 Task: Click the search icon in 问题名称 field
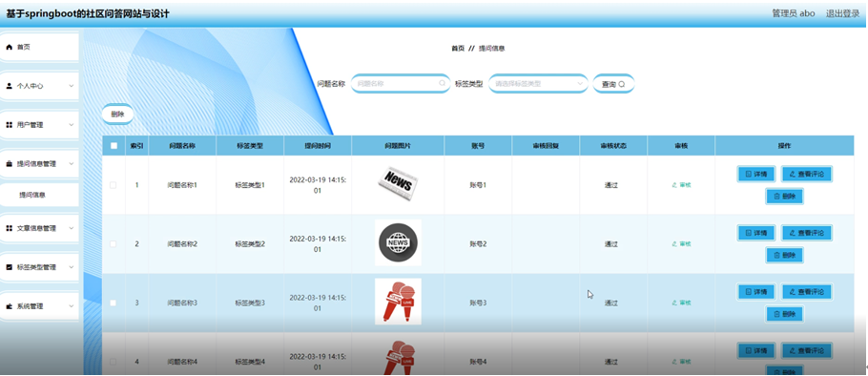[x=442, y=84]
